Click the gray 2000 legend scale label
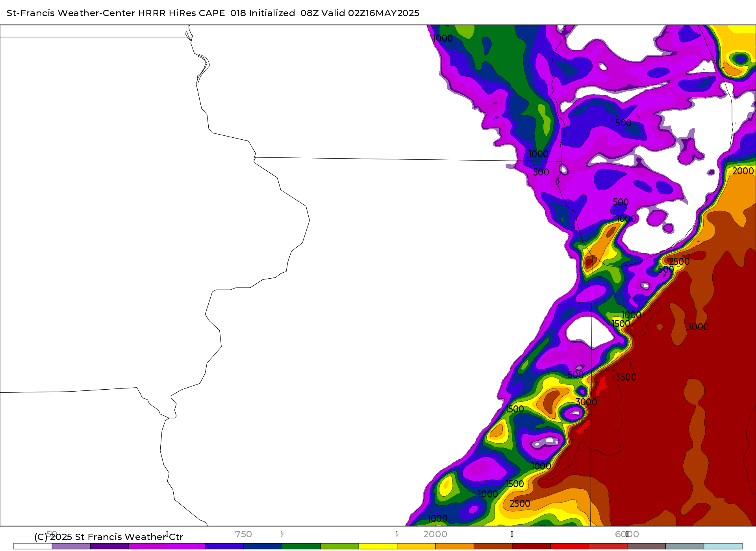 point(435,534)
